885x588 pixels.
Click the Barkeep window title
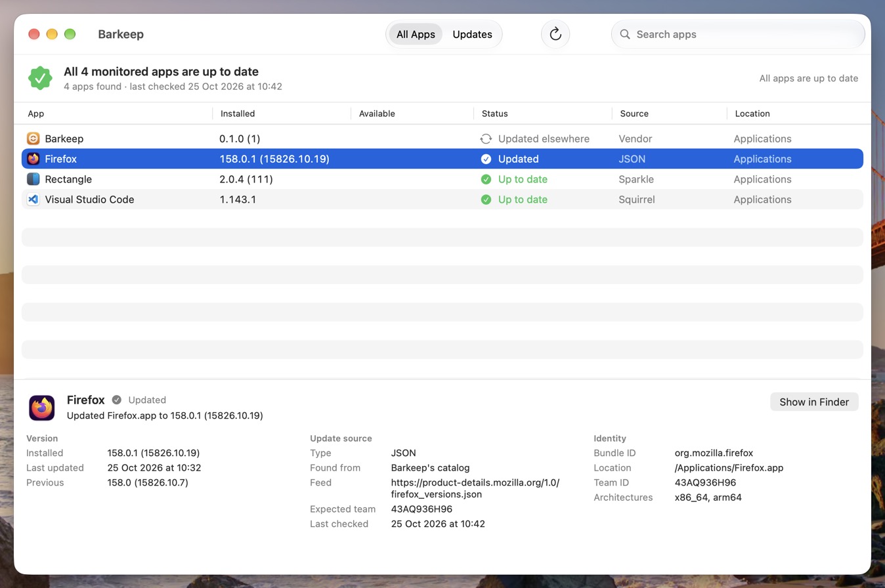pos(121,34)
